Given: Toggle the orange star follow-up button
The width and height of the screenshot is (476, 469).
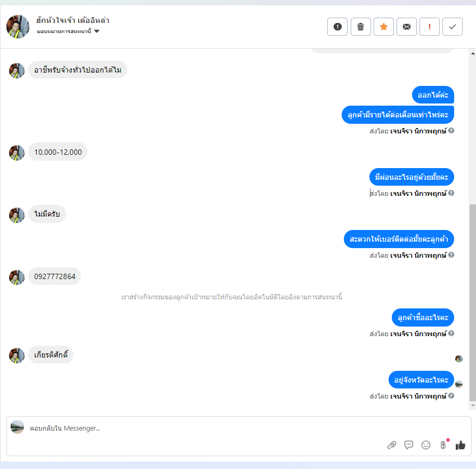Looking at the screenshot, I should click(x=384, y=27).
